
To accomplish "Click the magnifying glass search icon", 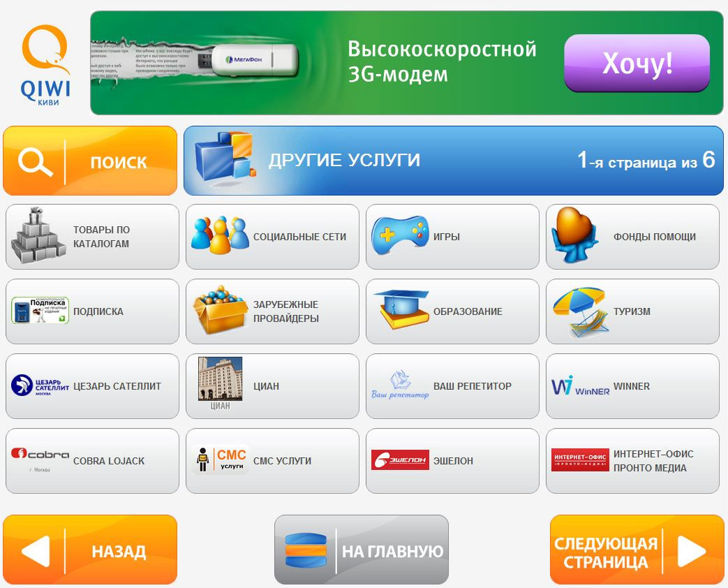I will [36, 162].
